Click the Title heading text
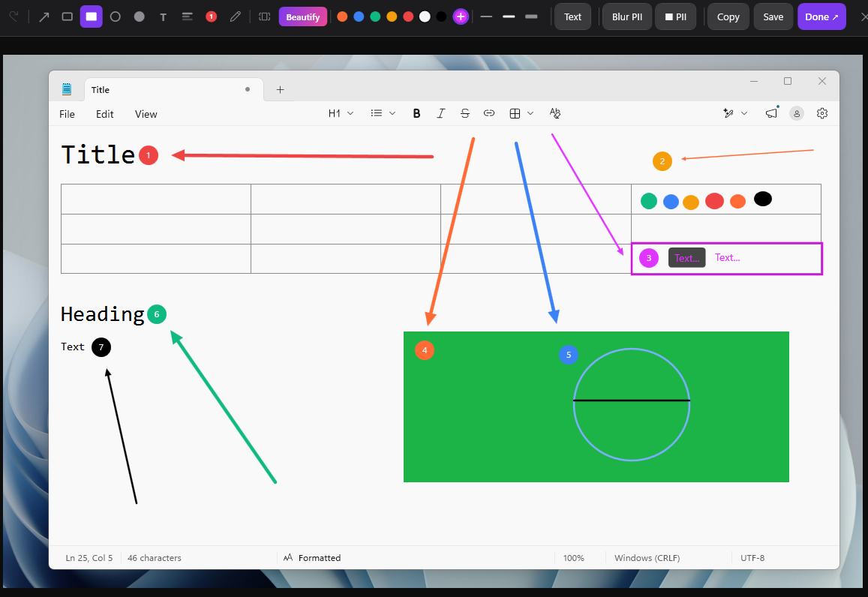868x597 pixels. (98, 154)
